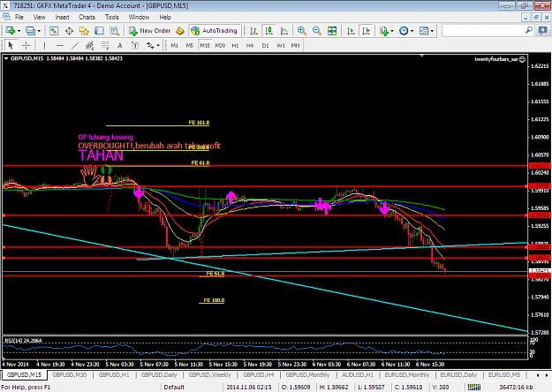
Task: Expand the New Chart dropdown arrow
Action: [x=19, y=31]
